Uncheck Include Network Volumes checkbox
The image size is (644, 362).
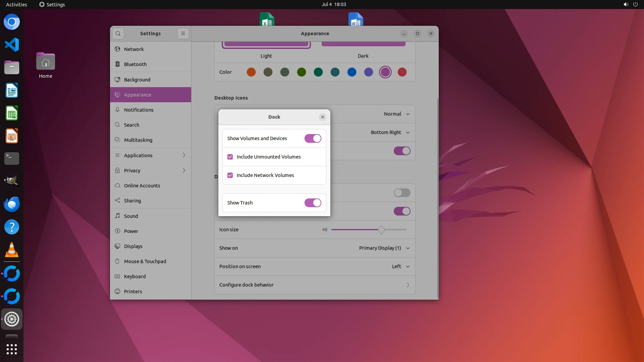[230, 175]
